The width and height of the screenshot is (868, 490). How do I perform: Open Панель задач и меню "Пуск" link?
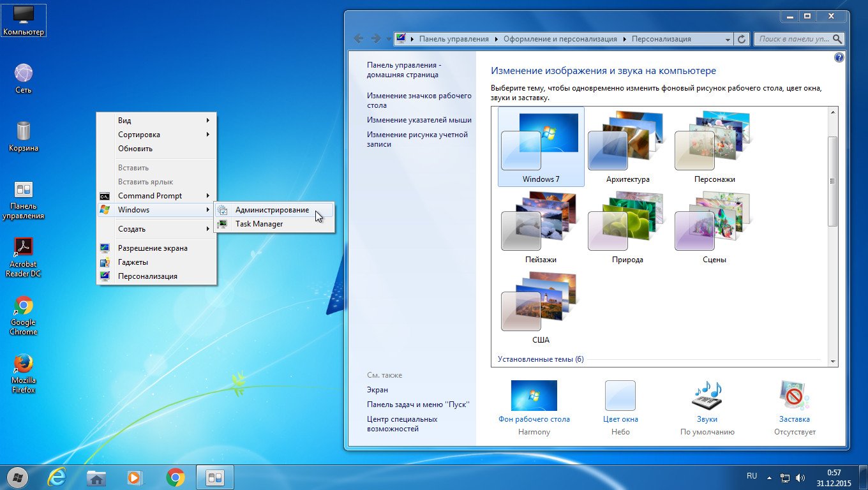(418, 404)
